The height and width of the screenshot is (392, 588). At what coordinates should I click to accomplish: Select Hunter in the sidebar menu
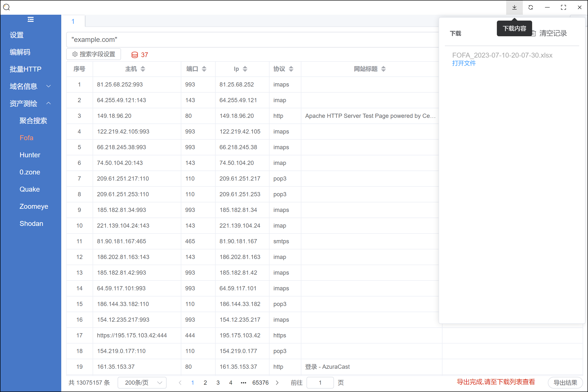(x=30, y=155)
